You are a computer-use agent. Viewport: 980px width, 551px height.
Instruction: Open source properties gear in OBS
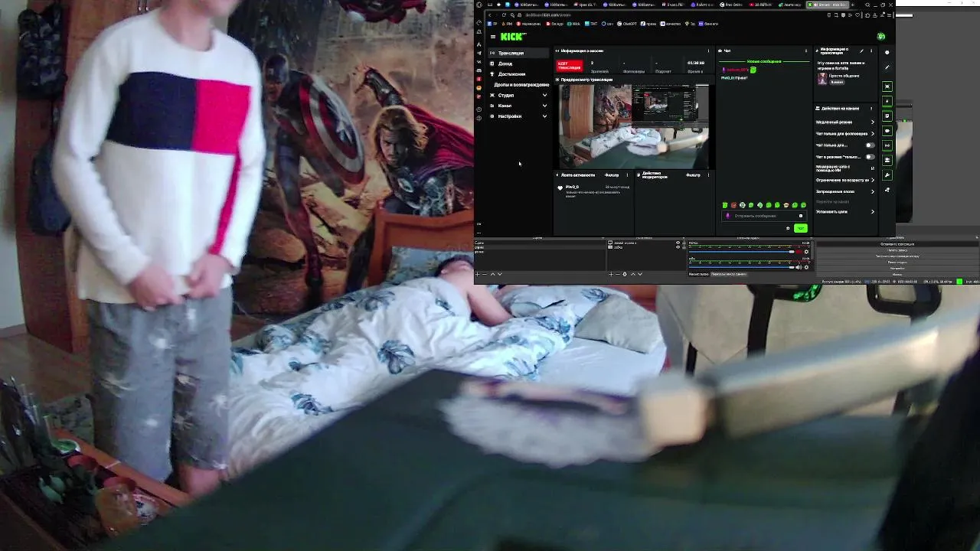pos(625,274)
